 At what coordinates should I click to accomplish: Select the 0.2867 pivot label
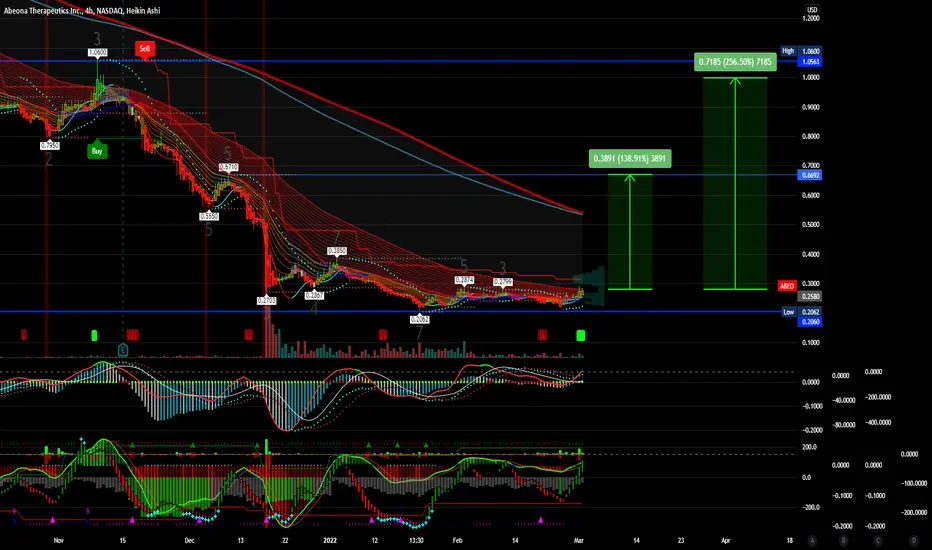[314, 295]
